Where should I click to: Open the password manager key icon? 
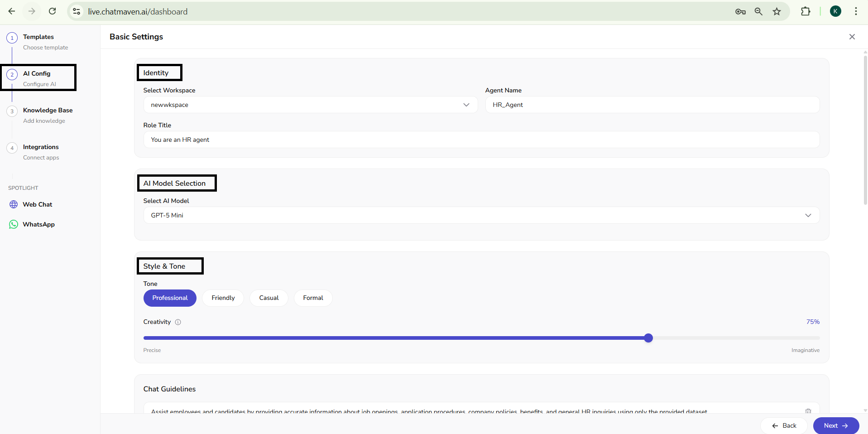tap(740, 12)
